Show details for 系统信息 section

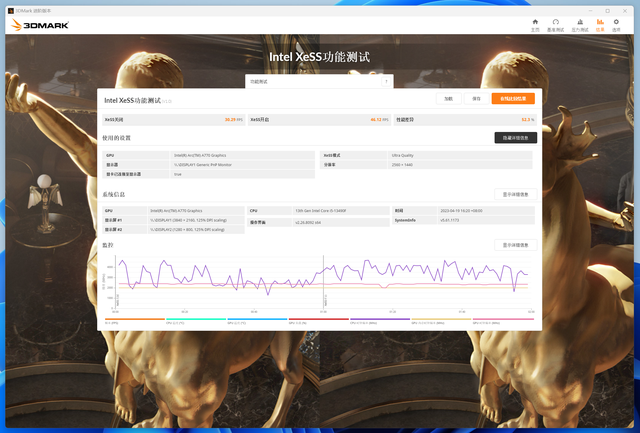click(515, 194)
